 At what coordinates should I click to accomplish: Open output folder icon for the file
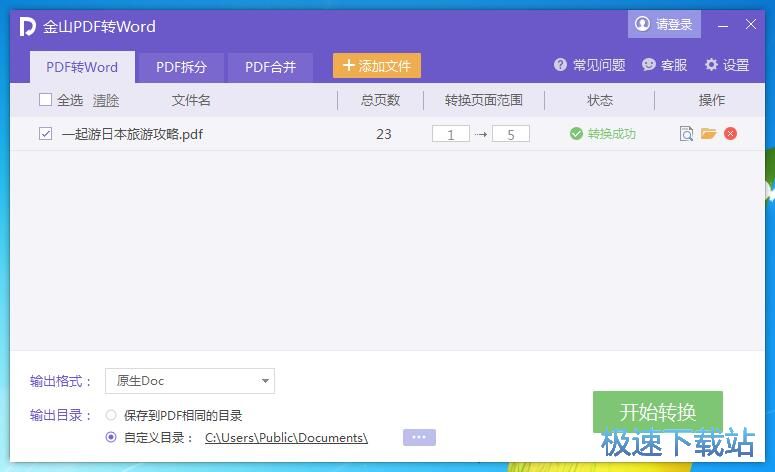709,134
